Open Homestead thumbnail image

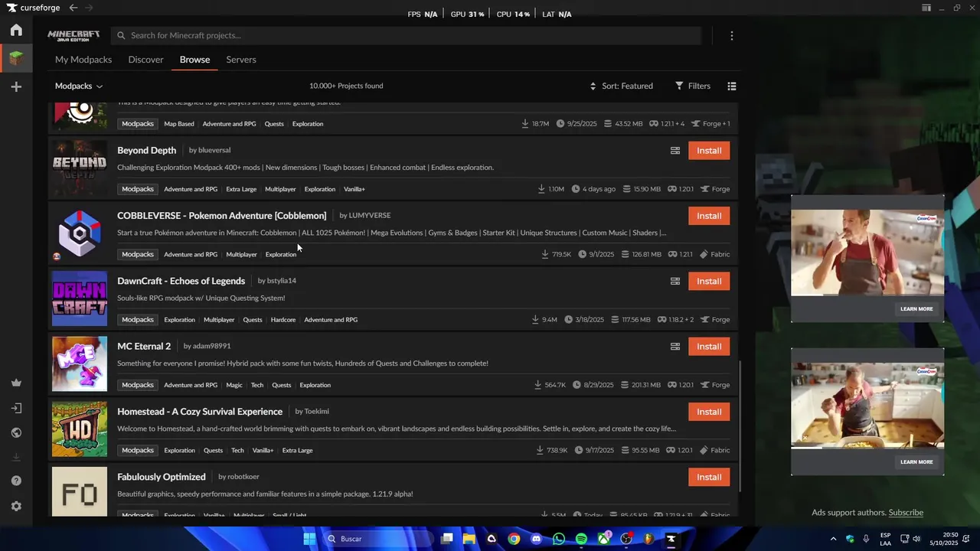(80, 429)
